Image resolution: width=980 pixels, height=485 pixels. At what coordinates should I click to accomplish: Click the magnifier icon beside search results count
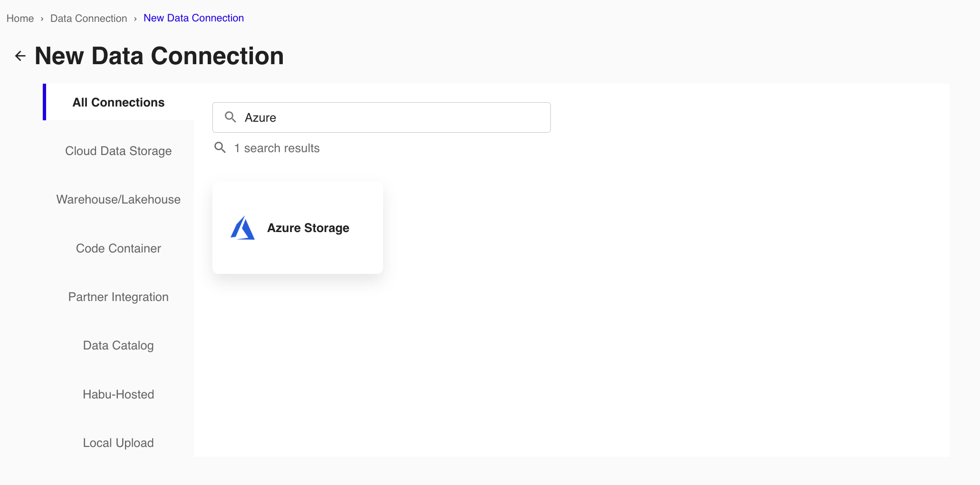pyautogui.click(x=220, y=147)
